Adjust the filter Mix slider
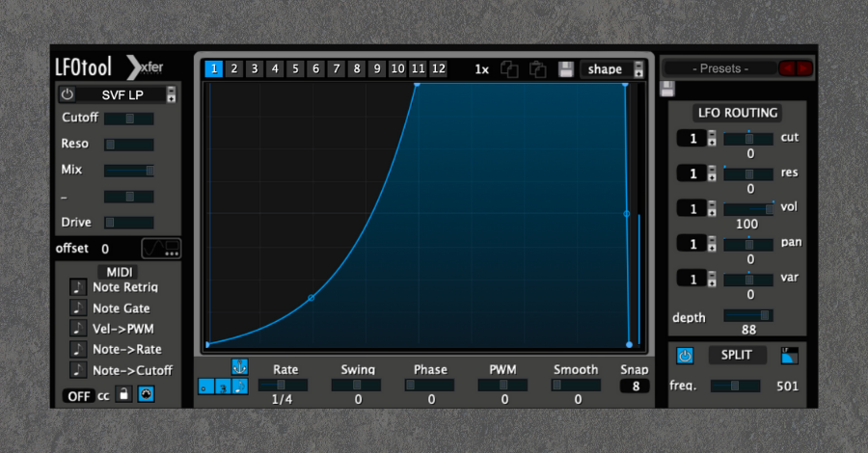This screenshot has width=868, height=453. (129, 171)
